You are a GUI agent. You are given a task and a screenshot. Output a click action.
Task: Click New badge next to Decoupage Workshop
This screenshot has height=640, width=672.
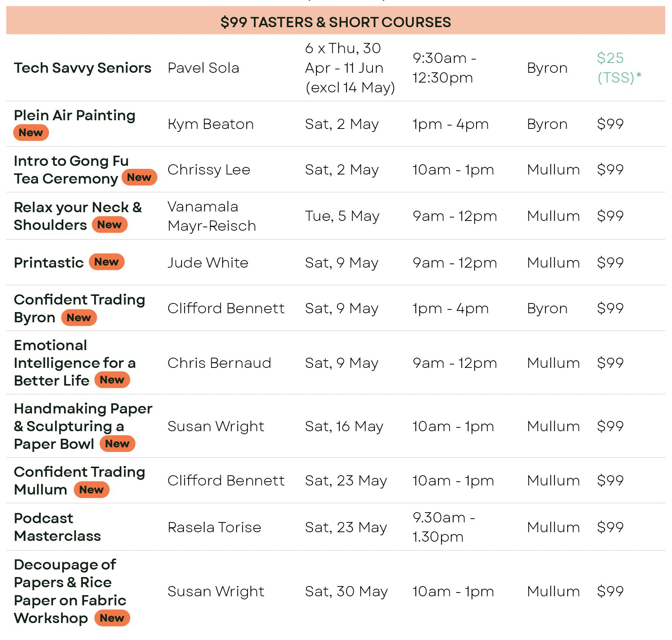point(112,618)
